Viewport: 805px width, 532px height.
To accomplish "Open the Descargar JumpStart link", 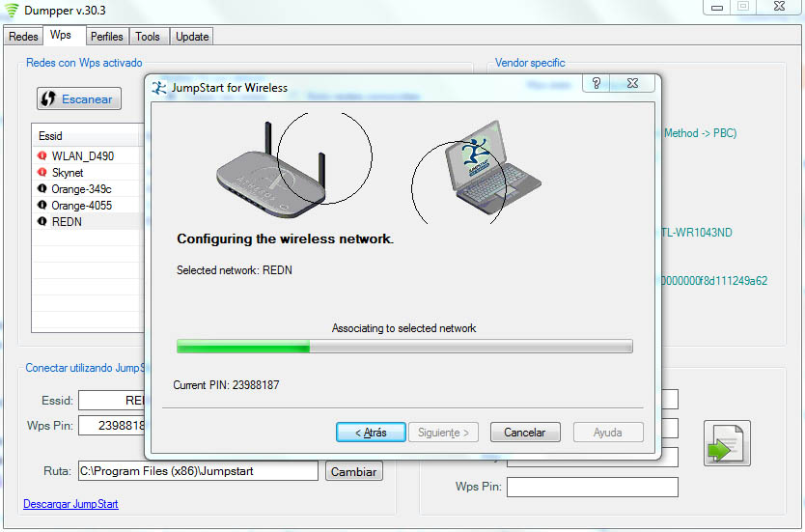I will [70, 504].
